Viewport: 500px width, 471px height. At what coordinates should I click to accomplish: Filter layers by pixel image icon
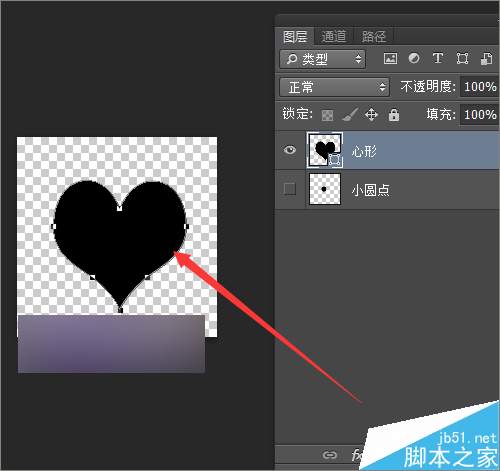tap(390, 59)
